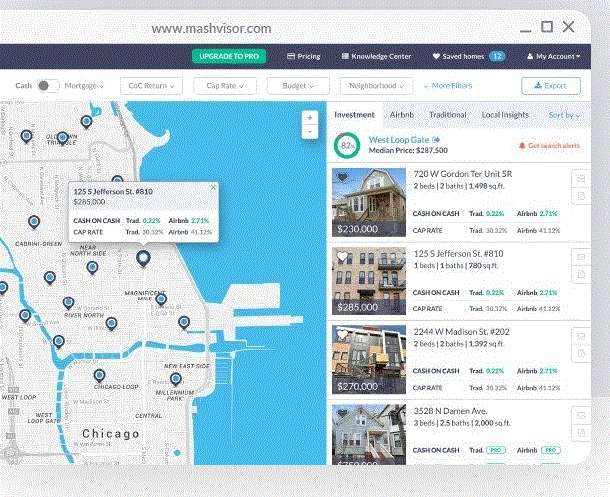Click the Airbnb PRO badge on 3528 N Damen

[551, 450]
